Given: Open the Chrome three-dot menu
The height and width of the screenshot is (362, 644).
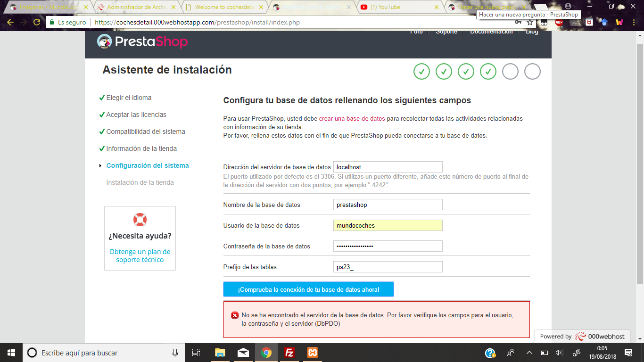Looking at the screenshot, I should pyautogui.click(x=634, y=22).
